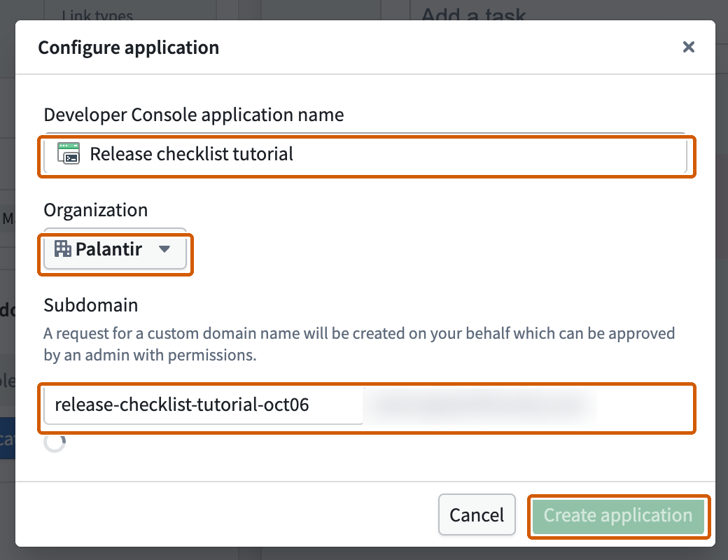Open the Palantir organization dropdown
Screen dimensions: 728x560
115,249
